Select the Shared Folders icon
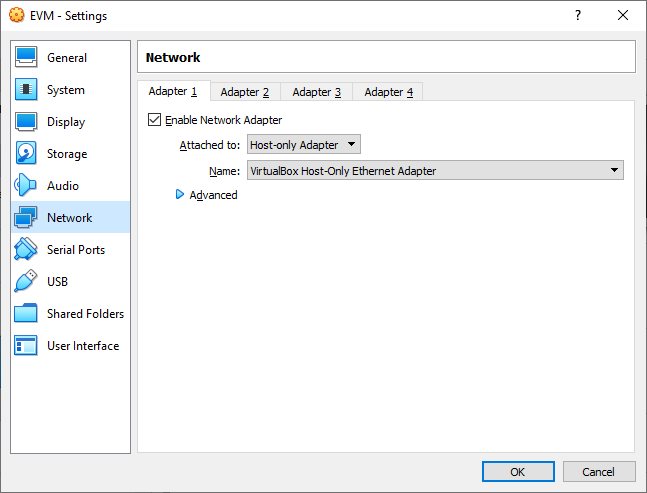The width and height of the screenshot is (647, 493). pyautogui.click(x=27, y=314)
